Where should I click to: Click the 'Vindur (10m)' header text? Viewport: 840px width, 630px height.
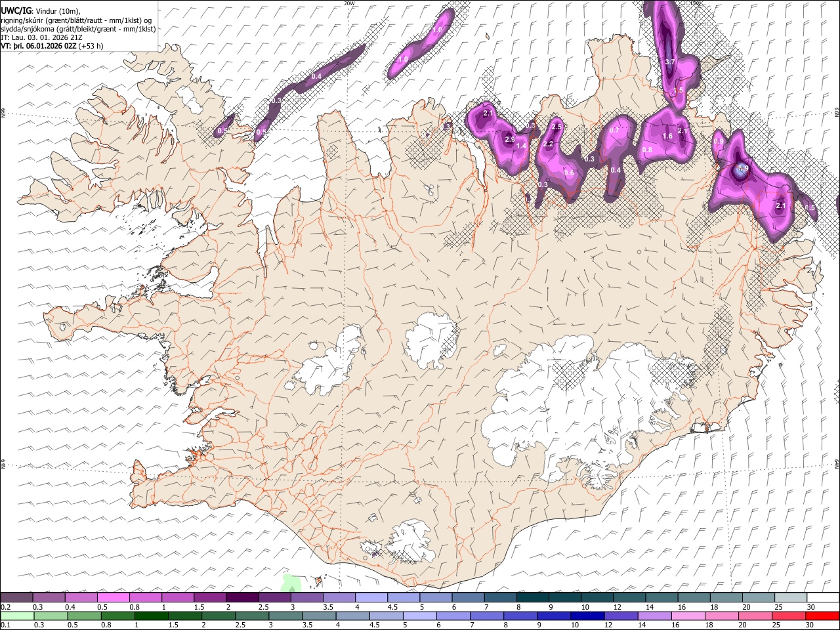pyautogui.click(x=56, y=12)
